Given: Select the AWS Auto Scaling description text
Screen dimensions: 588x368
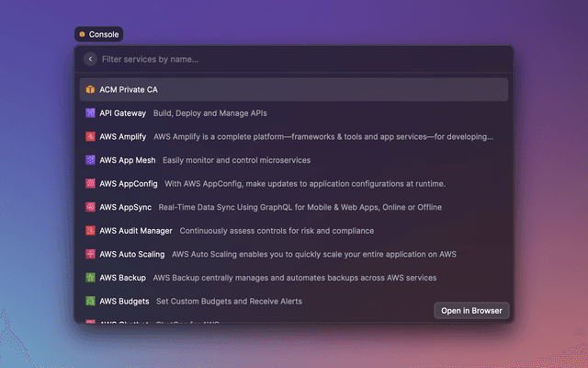Looking at the screenshot, I should coord(314,254).
